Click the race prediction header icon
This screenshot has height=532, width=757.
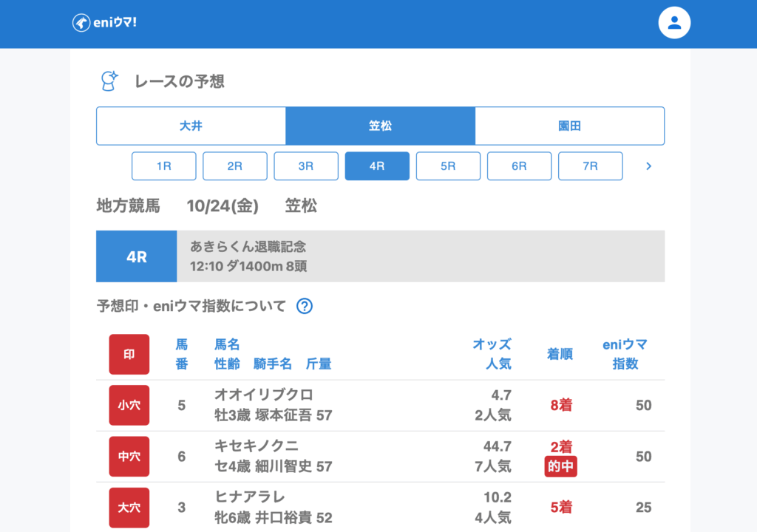pyautogui.click(x=109, y=81)
